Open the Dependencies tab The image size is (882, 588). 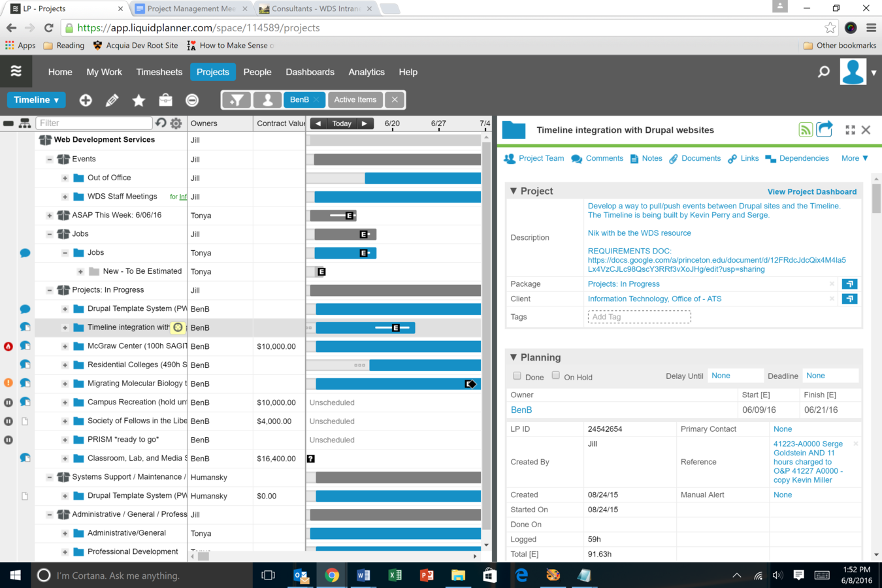pos(797,158)
